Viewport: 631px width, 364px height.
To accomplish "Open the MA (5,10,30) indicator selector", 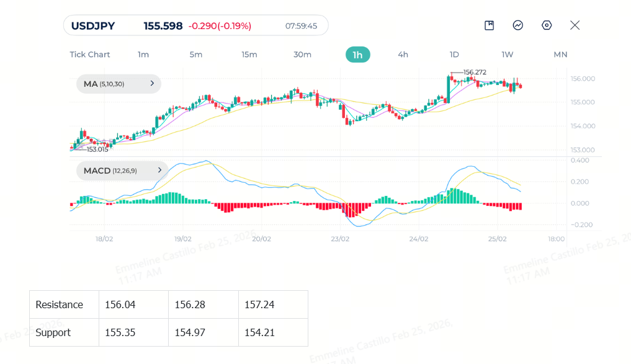I will [x=119, y=84].
